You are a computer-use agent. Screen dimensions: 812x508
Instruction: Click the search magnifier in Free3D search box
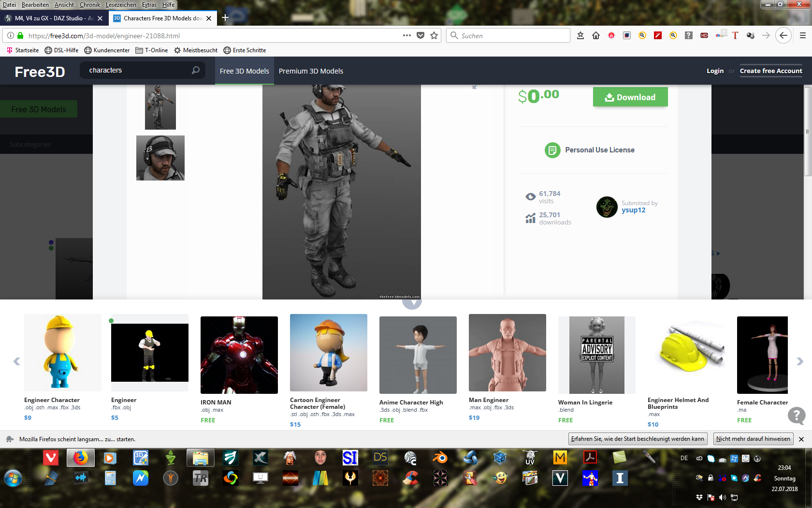[x=196, y=70]
